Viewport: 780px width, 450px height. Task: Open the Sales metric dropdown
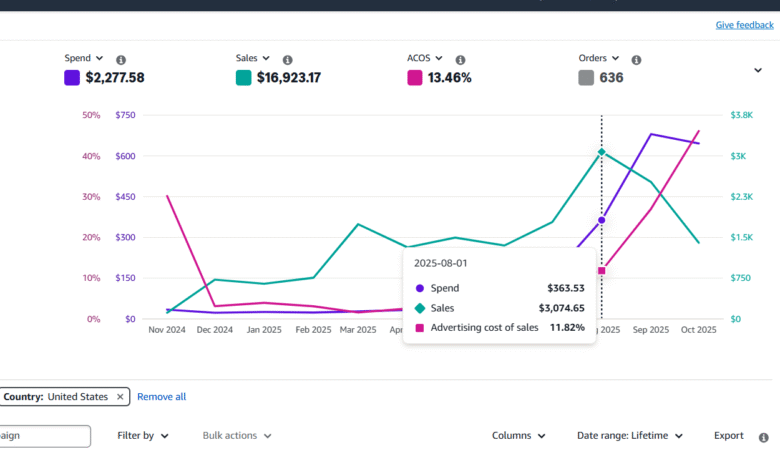point(266,59)
